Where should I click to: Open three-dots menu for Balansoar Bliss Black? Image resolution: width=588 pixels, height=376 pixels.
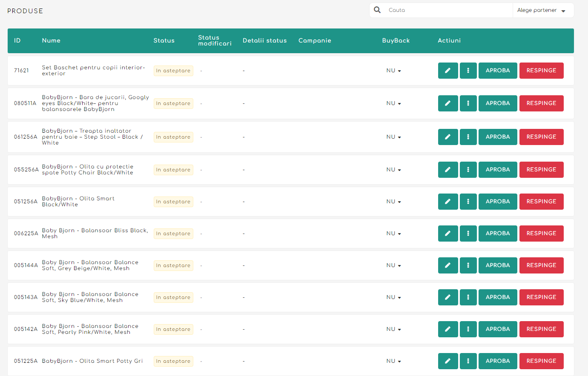468,234
